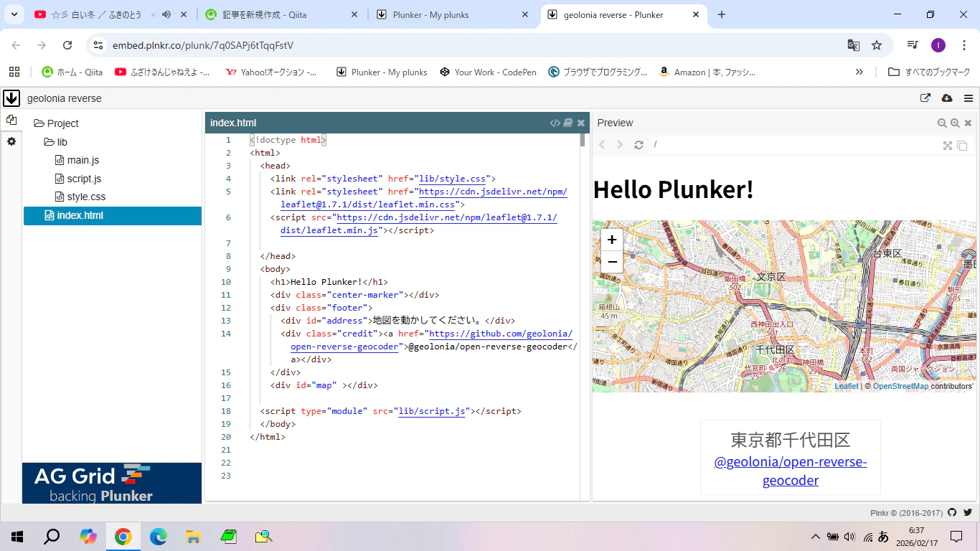Mute the YouTube tab audio icon
980x551 pixels.
(x=166, y=14)
